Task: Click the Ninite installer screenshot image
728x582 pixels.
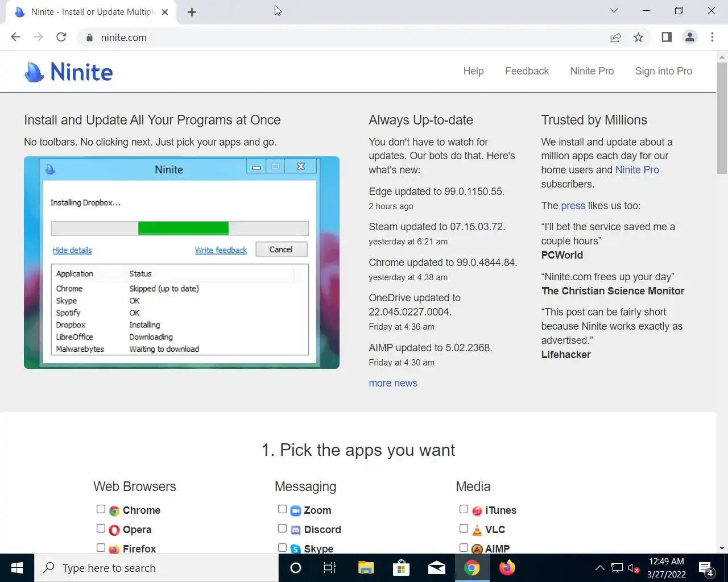Action: 181,263
